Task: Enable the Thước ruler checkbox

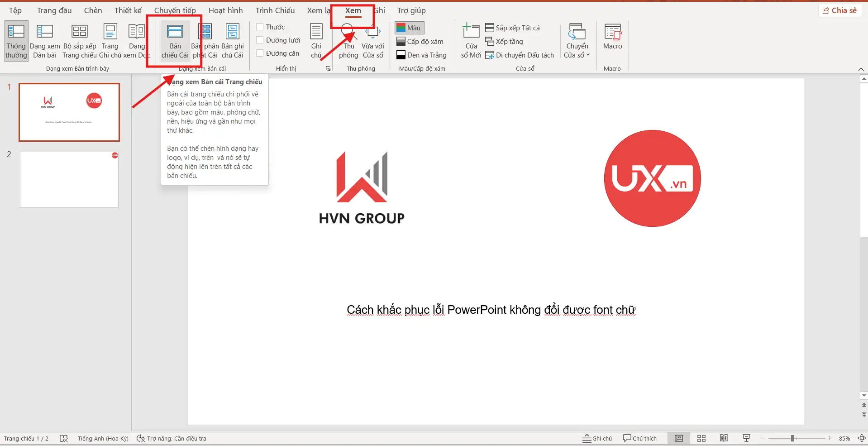Action: pos(260,27)
